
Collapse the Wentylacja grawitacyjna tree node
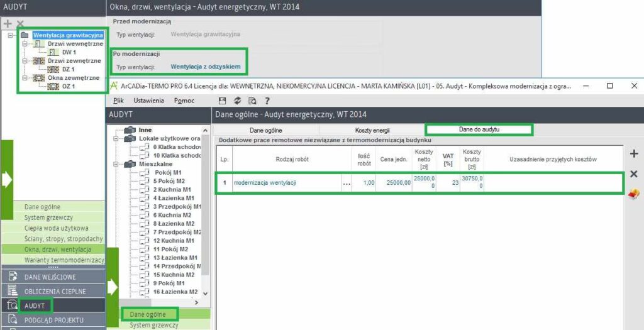[x=11, y=36]
